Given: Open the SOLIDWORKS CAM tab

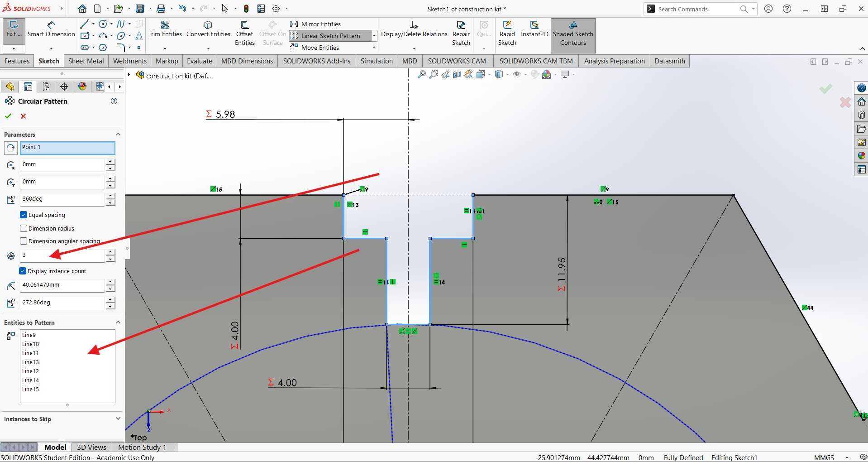Looking at the screenshot, I should click(x=457, y=61).
